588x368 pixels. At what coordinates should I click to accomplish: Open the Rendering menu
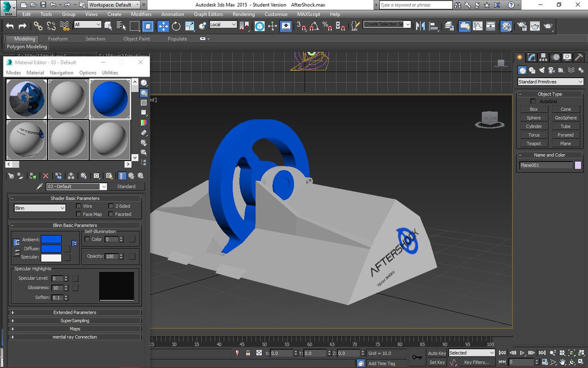point(244,14)
